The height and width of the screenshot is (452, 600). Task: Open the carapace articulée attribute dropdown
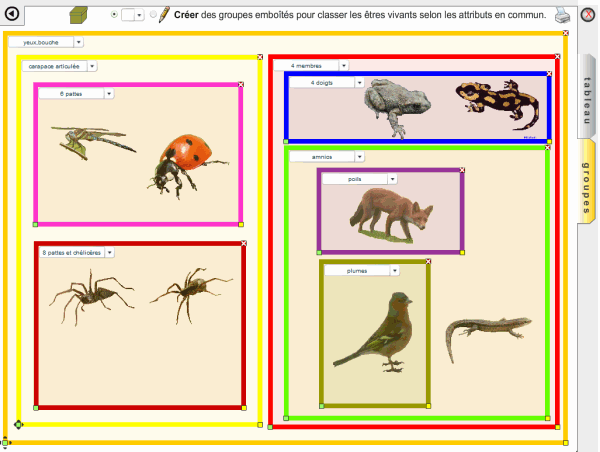coord(92,66)
